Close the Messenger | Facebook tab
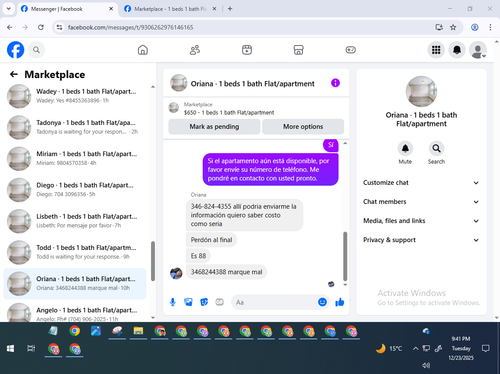The width and height of the screenshot is (500, 374). [111, 9]
